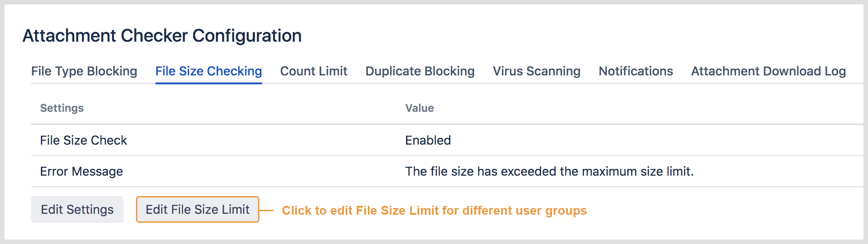Click the Settings column header
The width and height of the screenshot is (868, 244).
62,108
